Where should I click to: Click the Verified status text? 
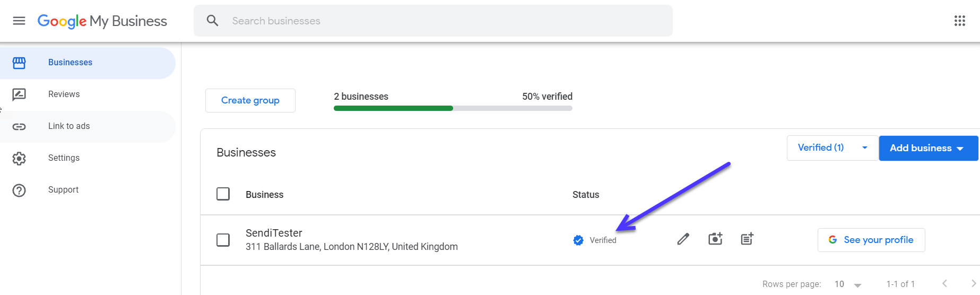click(x=603, y=240)
